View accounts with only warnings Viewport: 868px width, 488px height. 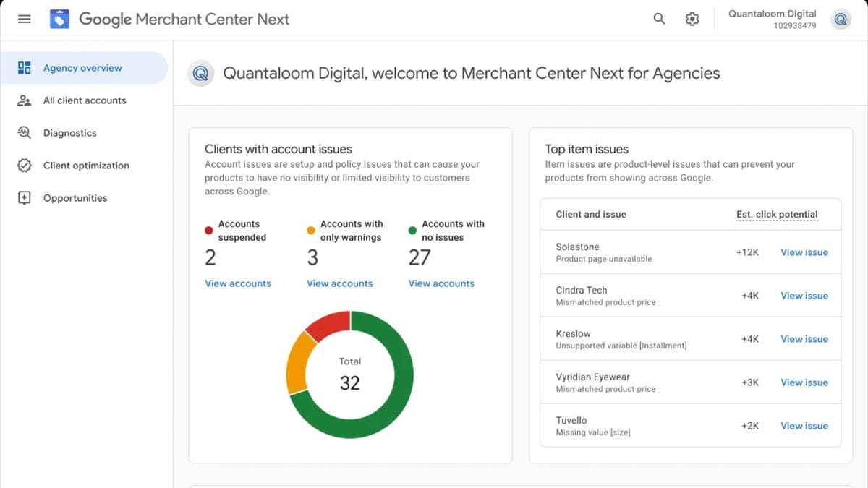(x=339, y=283)
